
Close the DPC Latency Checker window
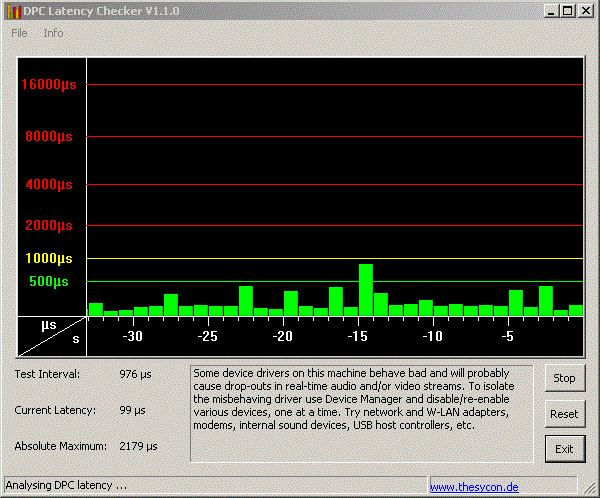[x=586, y=11]
